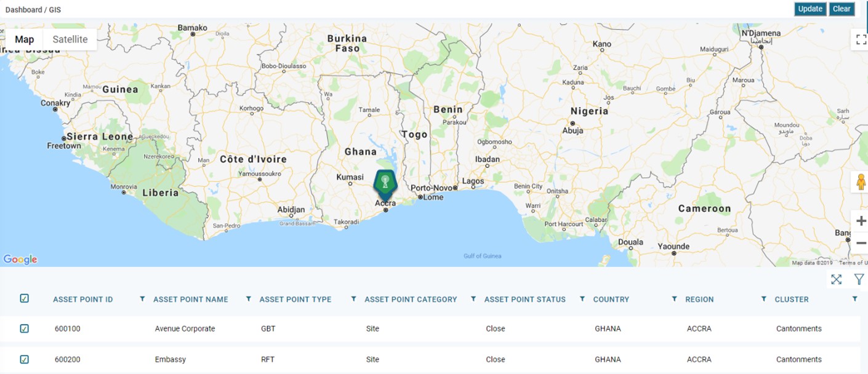Sort by REGION column header
This screenshot has height=374, width=868.
tap(700, 300)
